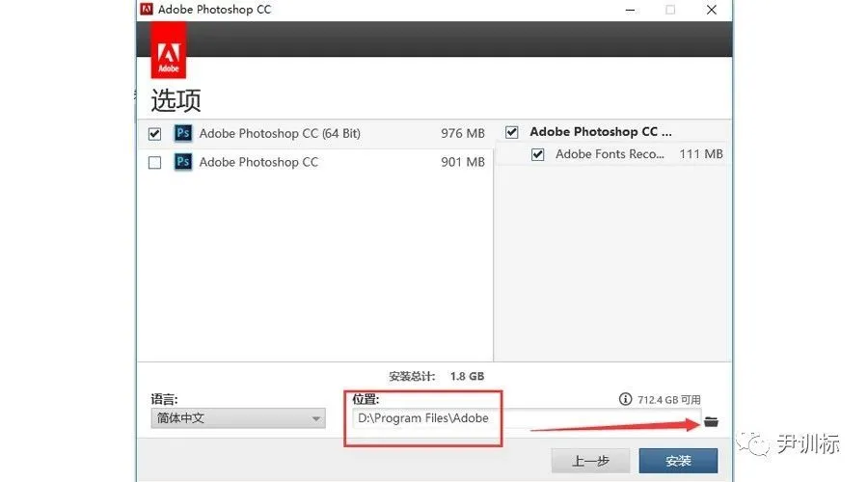Click the 1.8 GB total install size
Image resolution: width=868 pixels, height=482 pixels.
coord(467,376)
